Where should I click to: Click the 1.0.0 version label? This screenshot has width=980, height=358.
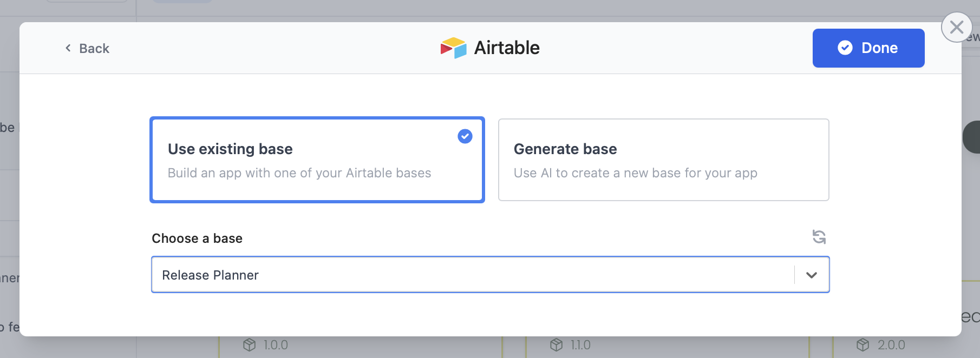click(x=276, y=345)
